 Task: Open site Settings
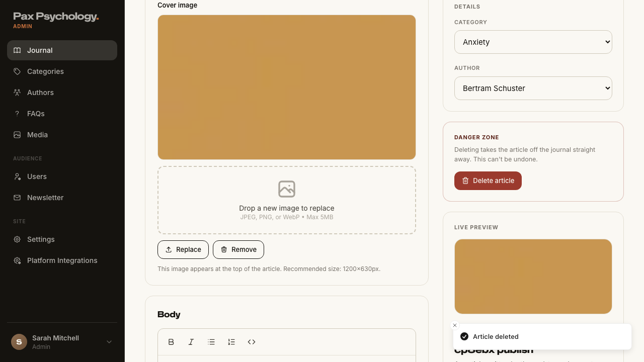point(62,239)
